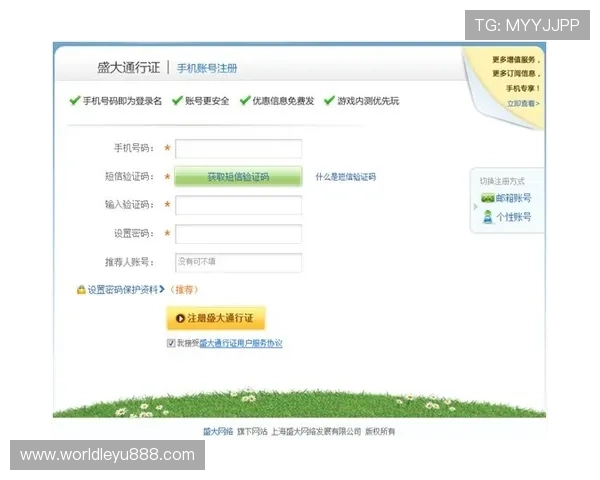The image size is (600, 480).
Task: Click the 获取短信验证码 green button
Action: point(238,176)
